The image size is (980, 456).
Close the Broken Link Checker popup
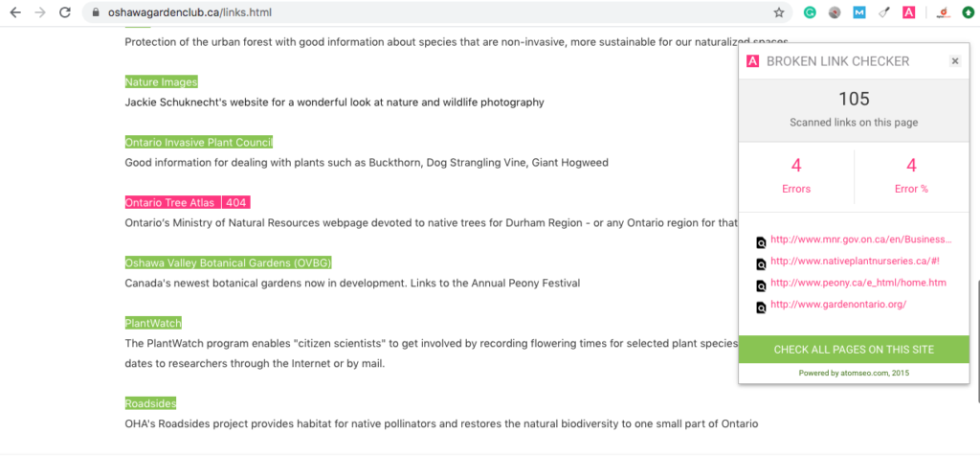pyautogui.click(x=955, y=60)
